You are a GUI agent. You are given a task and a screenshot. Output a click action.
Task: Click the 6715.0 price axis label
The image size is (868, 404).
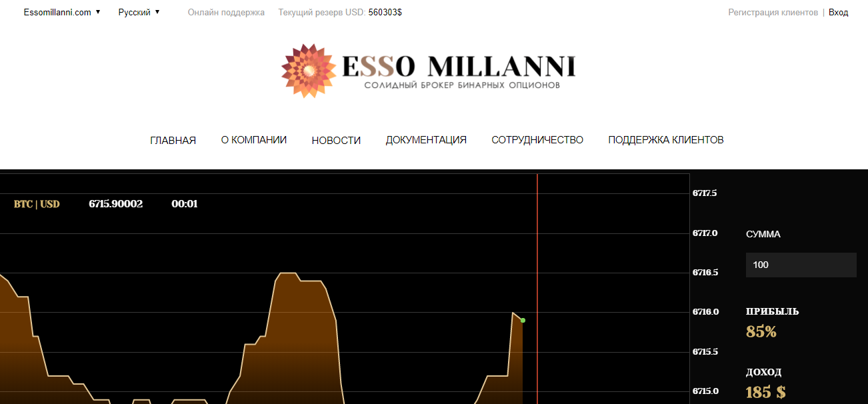tap(705, 391)
